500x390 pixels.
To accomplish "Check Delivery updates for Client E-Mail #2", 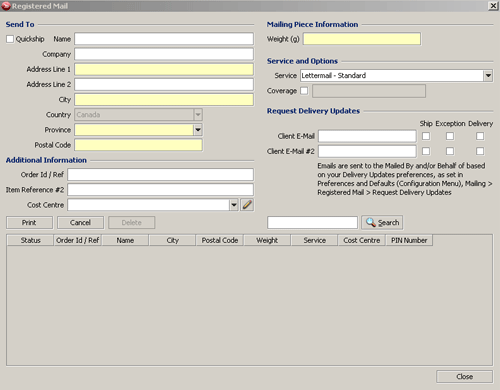I will tap(480, 151).
